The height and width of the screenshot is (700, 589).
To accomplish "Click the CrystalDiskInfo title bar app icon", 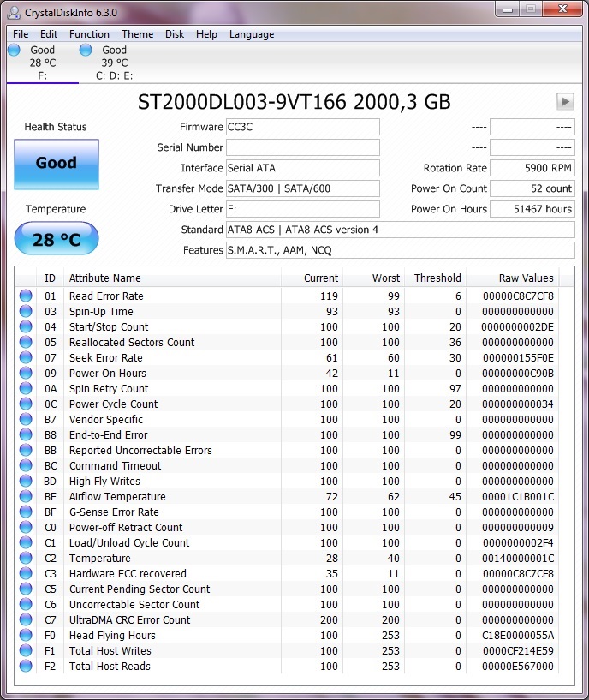I will [x=14, y=13].
